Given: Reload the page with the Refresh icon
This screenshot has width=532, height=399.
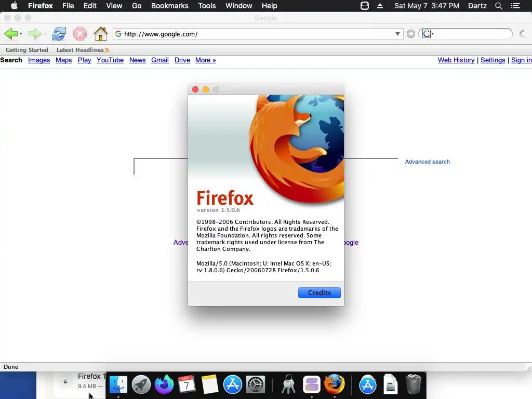Looking at the screenshot, I should click(59, 34).
